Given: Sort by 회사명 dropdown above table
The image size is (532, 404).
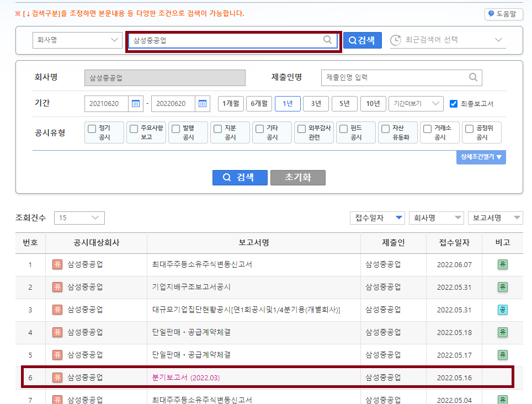Looking at the screenshot, I should click(437, 218).
